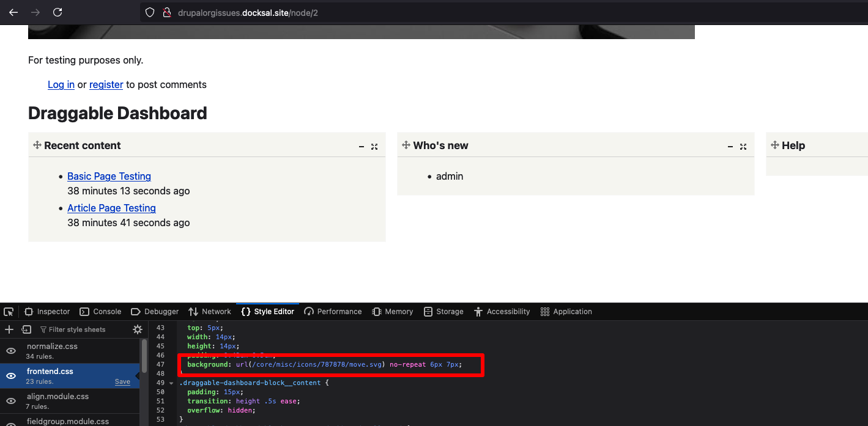Open the Basic Page Testing link
The width and height of the screenshot is (868, 426).
109,176
